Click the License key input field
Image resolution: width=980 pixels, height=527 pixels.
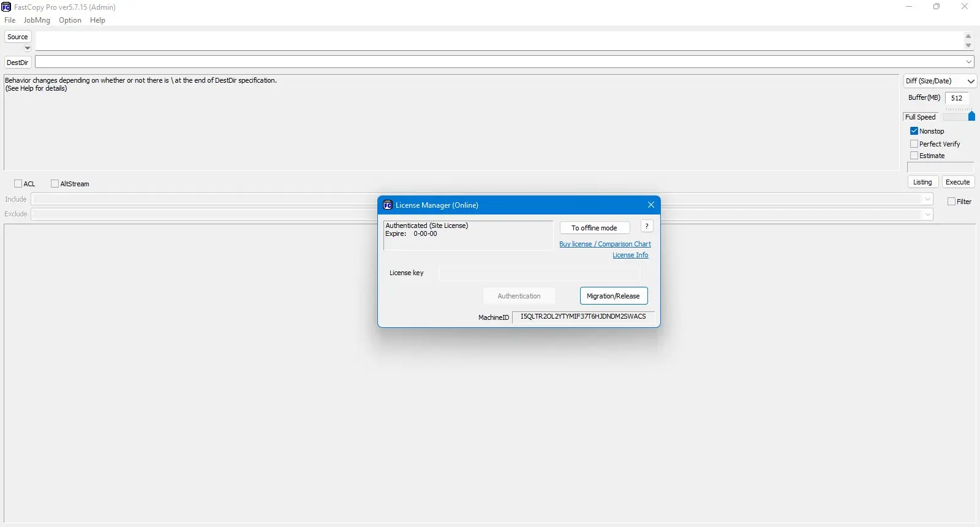pyautogui.click(x=540, y=273)
